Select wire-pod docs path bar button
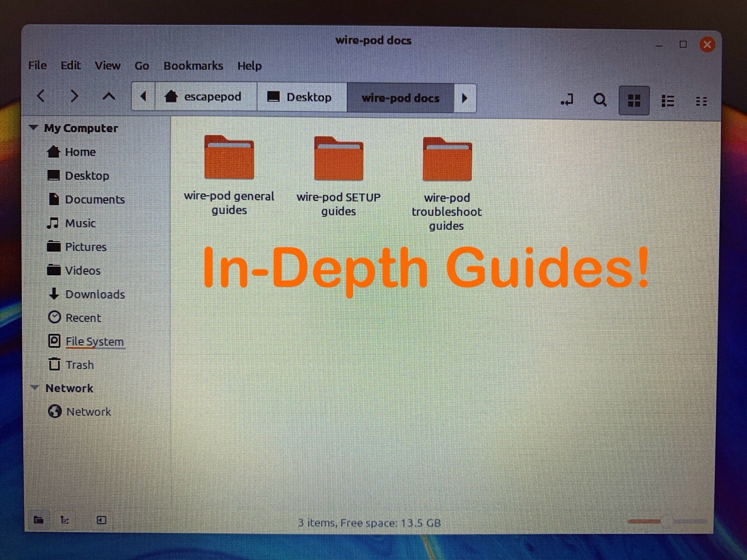The height and width of the screenshot is (560, 747). 401,98
